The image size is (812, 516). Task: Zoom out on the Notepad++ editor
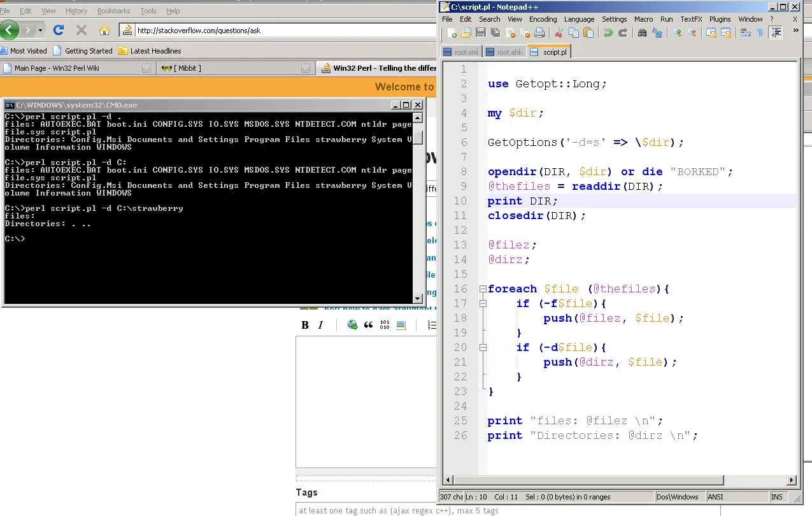point(691,32)
